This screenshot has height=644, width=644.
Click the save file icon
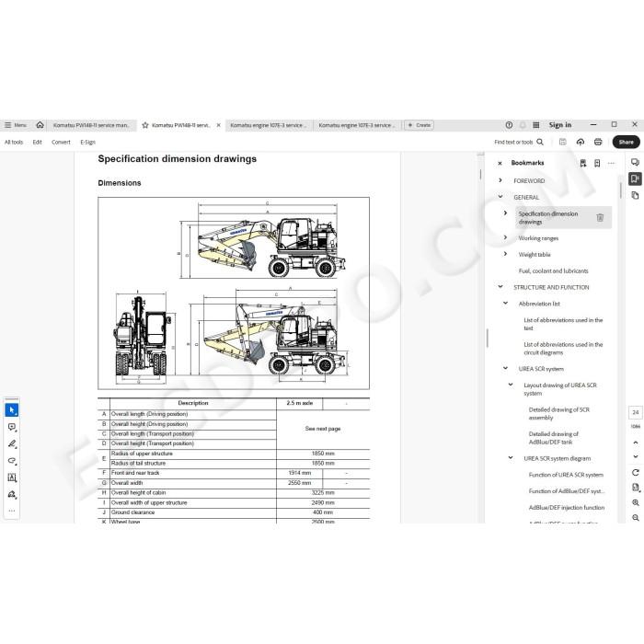pyautogui.click(x=563, y=142)
